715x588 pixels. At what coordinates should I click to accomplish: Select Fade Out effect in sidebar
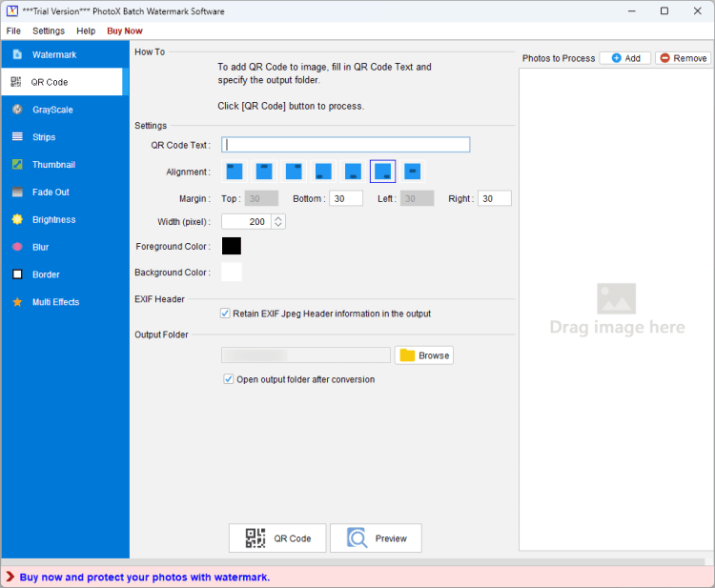point(65,193)
